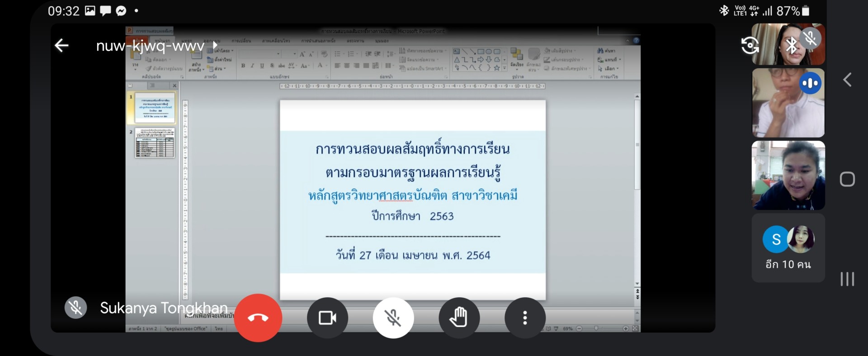Open the ตรวจทาน ribbon tab
868x356 pixels.
(355, 41)
